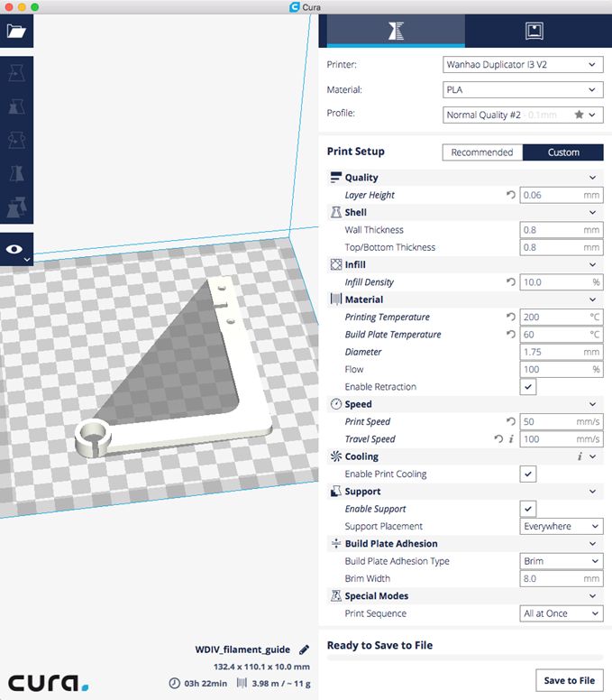Collapse the Special Modes section chevron
The image size is (612, 700).
[x=592, y=595]
